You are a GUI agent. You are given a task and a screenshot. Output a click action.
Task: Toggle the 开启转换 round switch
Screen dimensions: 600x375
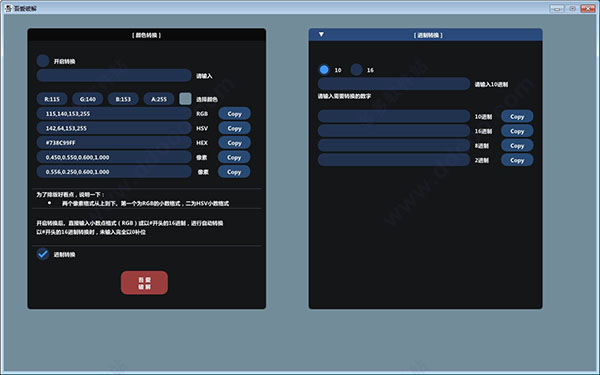pyautogui.click(x=43, y=60)
